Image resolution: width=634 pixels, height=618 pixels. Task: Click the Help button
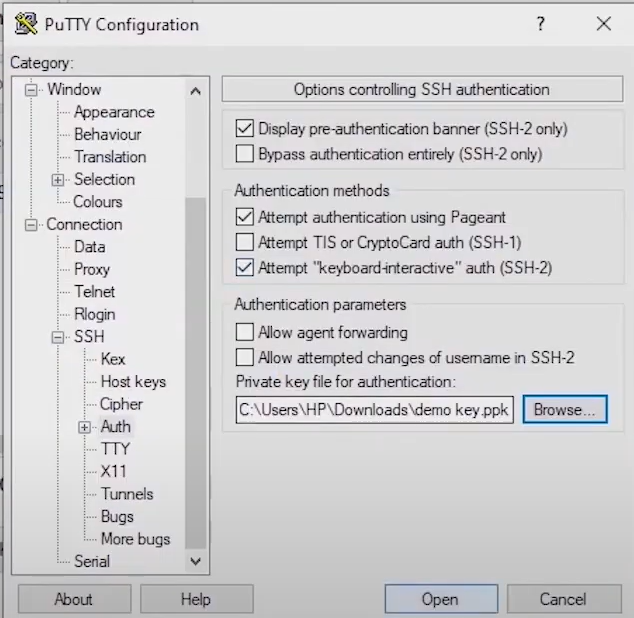pos(197,599)
